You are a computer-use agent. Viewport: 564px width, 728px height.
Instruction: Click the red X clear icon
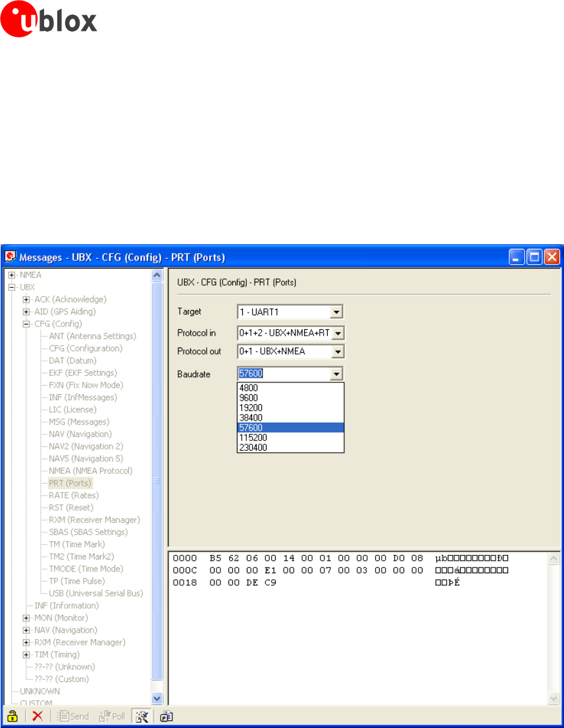pos(38,716)
